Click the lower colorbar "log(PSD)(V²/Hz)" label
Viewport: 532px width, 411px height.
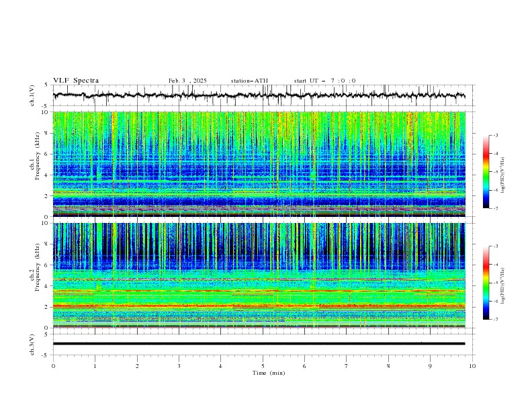tap(503, 285)
